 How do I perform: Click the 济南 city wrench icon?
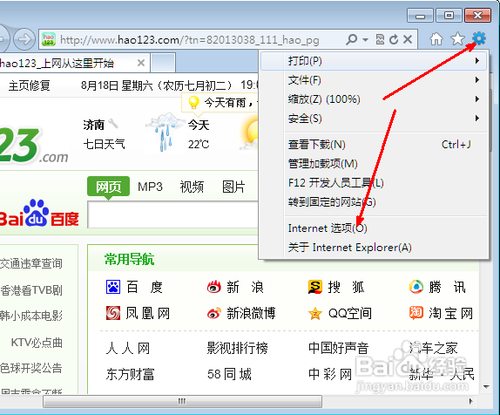[x=113, y=124]
